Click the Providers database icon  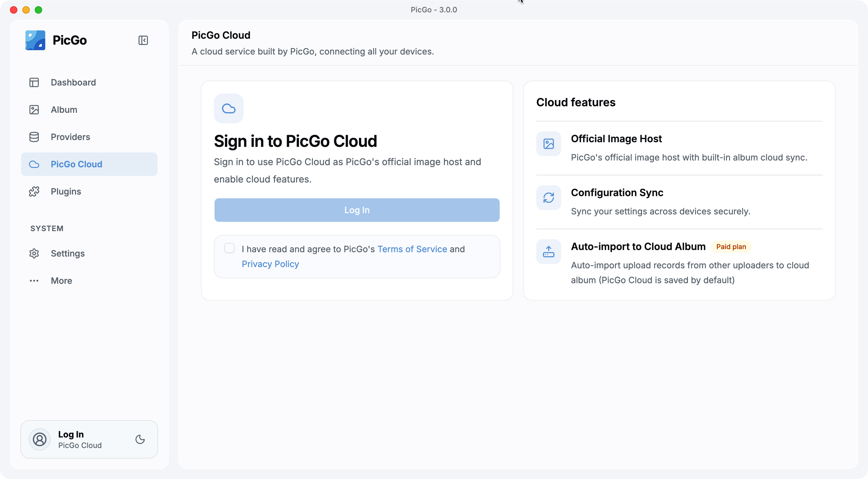coord(34,137)
